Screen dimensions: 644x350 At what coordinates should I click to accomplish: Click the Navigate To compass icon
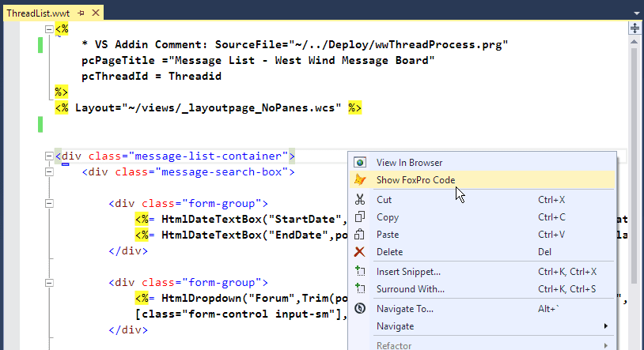coord(361,308)
